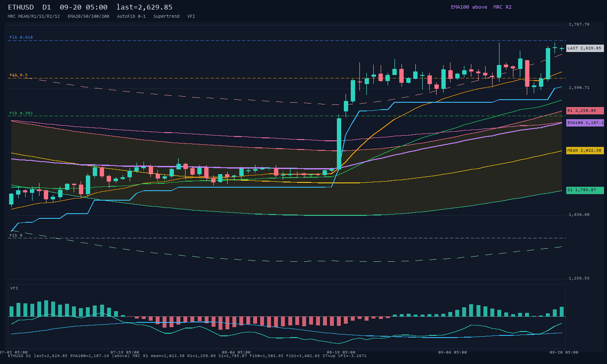Screen dimensions: 607x364
Task: Click the ETHUSD D1 chart title
Action: click(x=29, y=7)
